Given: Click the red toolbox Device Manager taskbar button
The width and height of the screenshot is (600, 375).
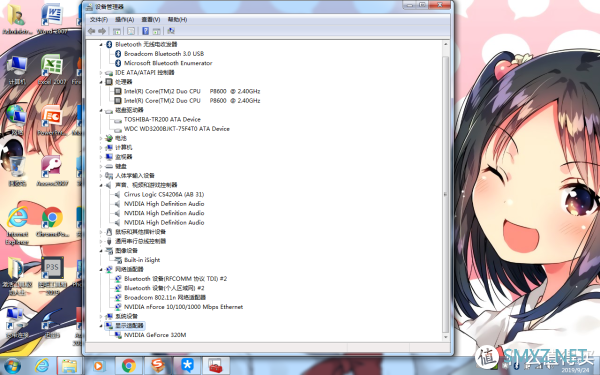Looking at the screenshot, I should pyautogui.click(x=216, y=366).
